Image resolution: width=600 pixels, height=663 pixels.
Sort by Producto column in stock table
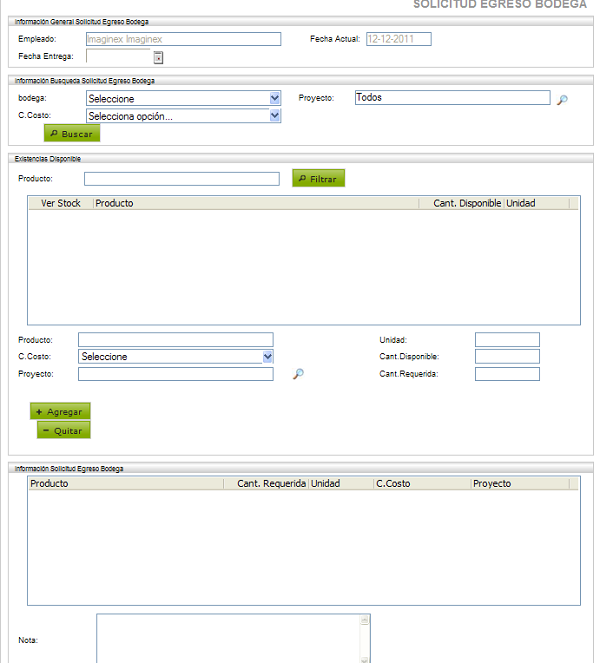pos(256,203)
